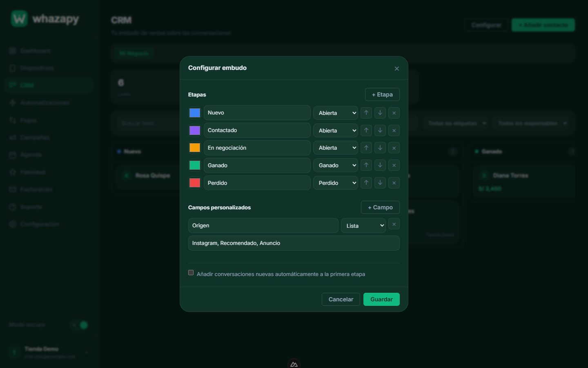
Task: Delete the En negociación stage
Action: (394, 148)
